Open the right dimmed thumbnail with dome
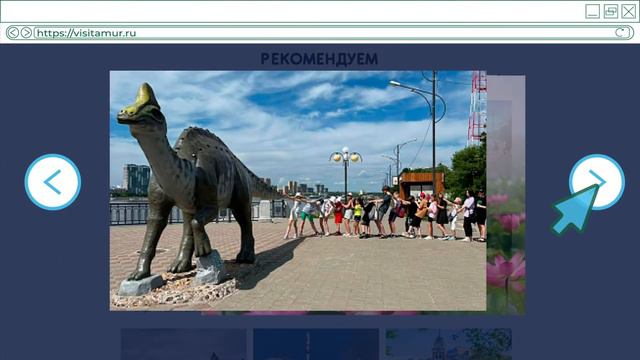The height and width of the screenshot is (360, 640). [448, 344]
